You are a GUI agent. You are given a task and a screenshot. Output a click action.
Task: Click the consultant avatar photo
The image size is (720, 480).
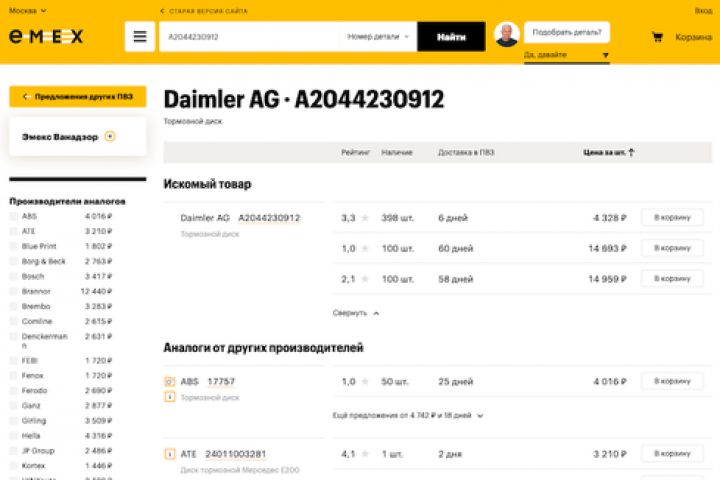point(506,34)
